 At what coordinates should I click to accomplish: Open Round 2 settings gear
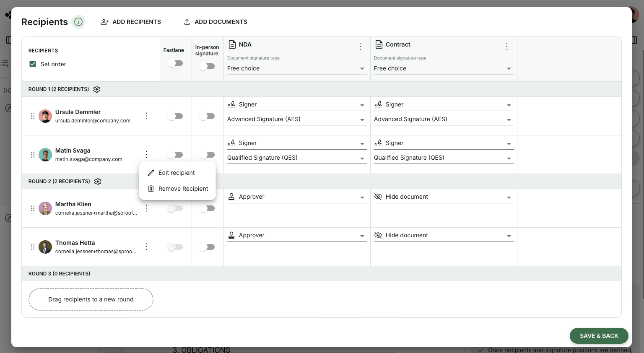click(98, 182)
